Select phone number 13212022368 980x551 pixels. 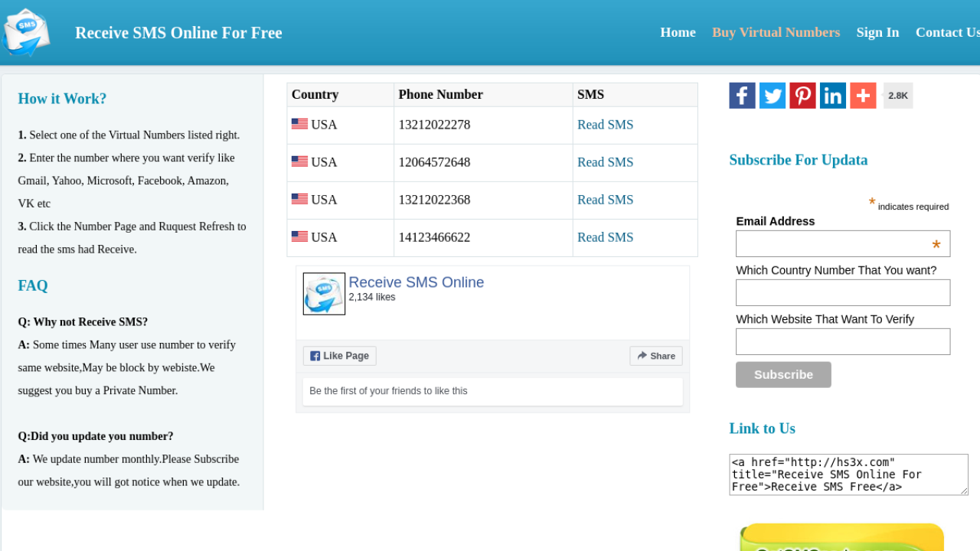[x=434, y=200]
